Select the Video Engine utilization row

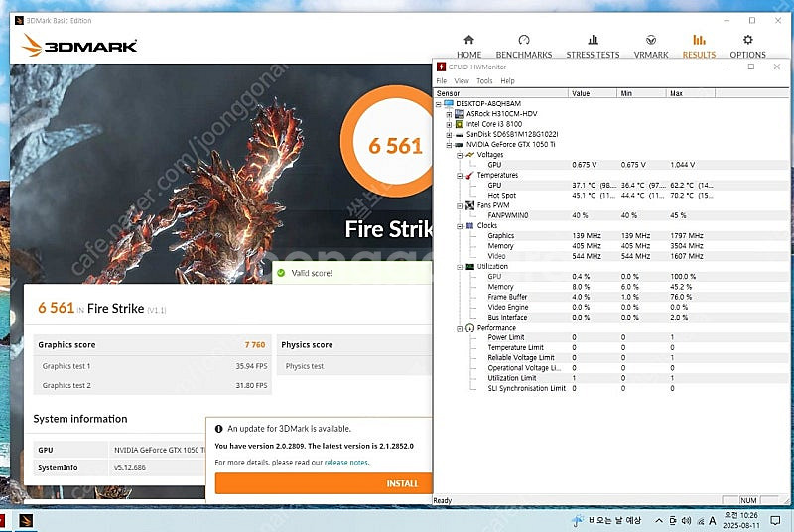(x=611, y=308)
